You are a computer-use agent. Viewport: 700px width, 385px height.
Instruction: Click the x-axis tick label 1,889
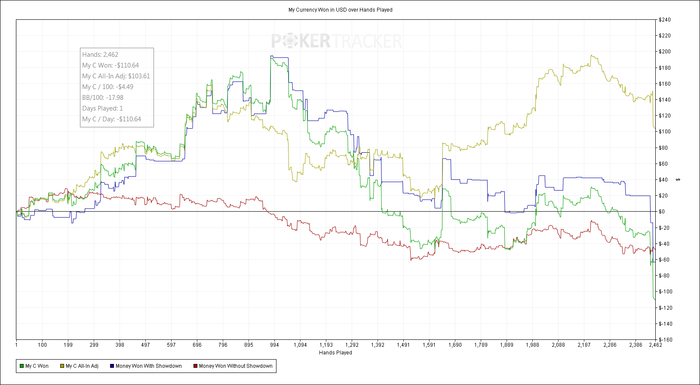pyautogui.click(x=507, y=345)
